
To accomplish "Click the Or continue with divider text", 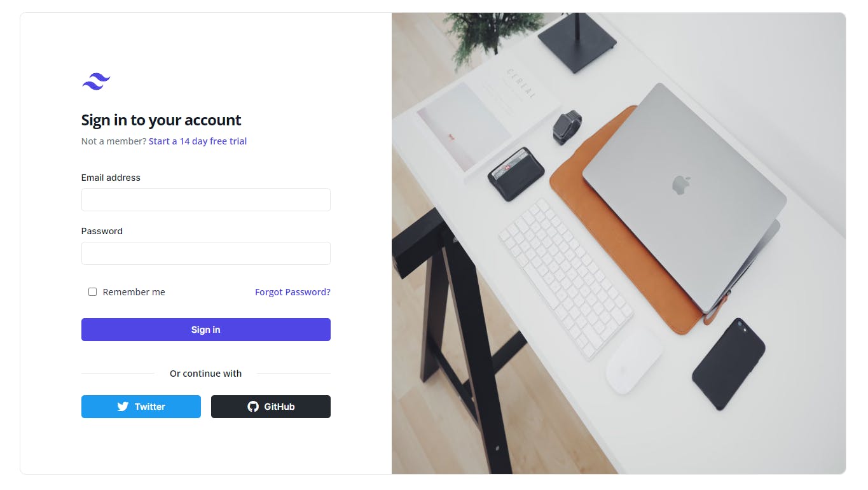I will coord(205,374).
